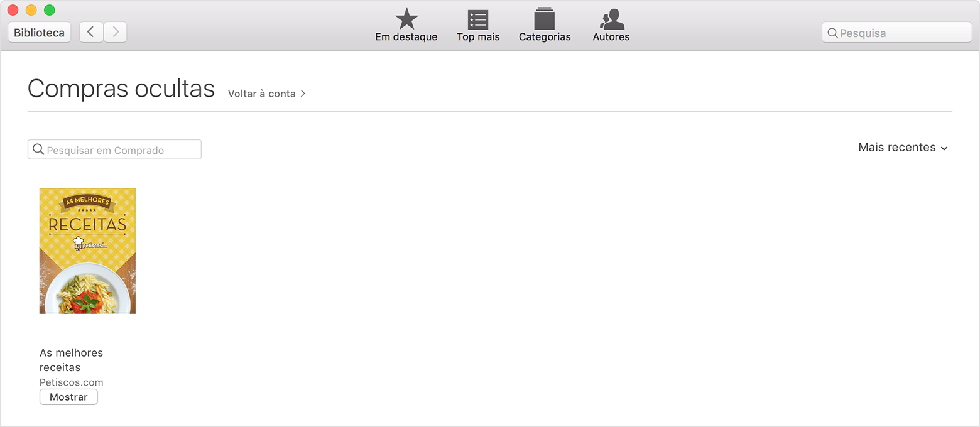
Task: Go to the Autores section
Action: click(611, 26)
